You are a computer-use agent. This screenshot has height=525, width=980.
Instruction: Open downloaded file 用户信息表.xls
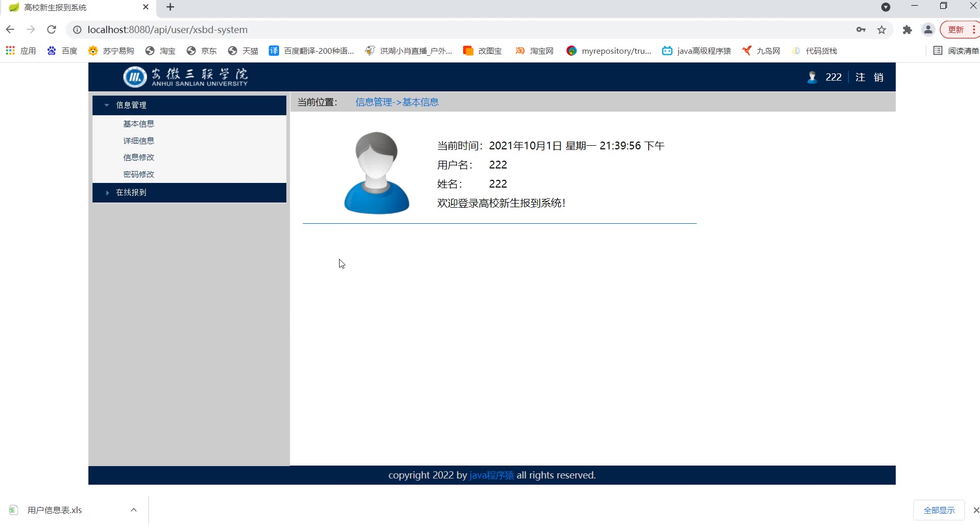tap(54, 510)
